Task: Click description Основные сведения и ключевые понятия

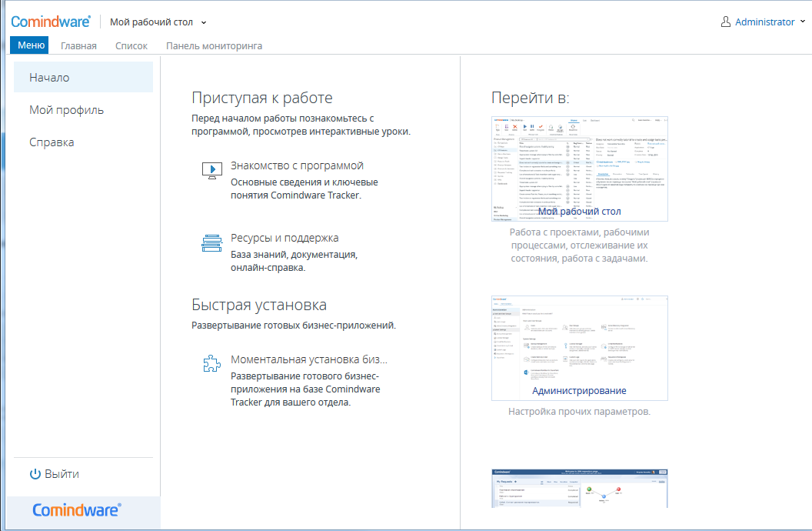Action: (304, 189)
